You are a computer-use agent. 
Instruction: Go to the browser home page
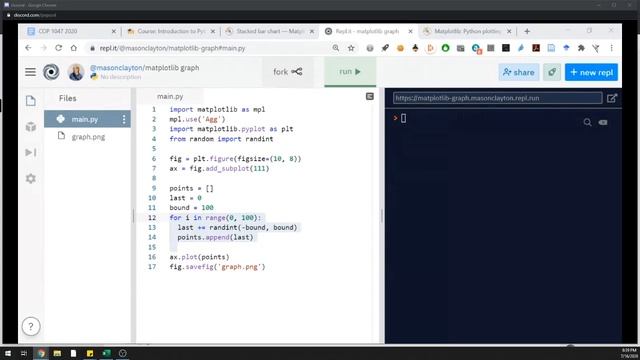tap(73, 48)
